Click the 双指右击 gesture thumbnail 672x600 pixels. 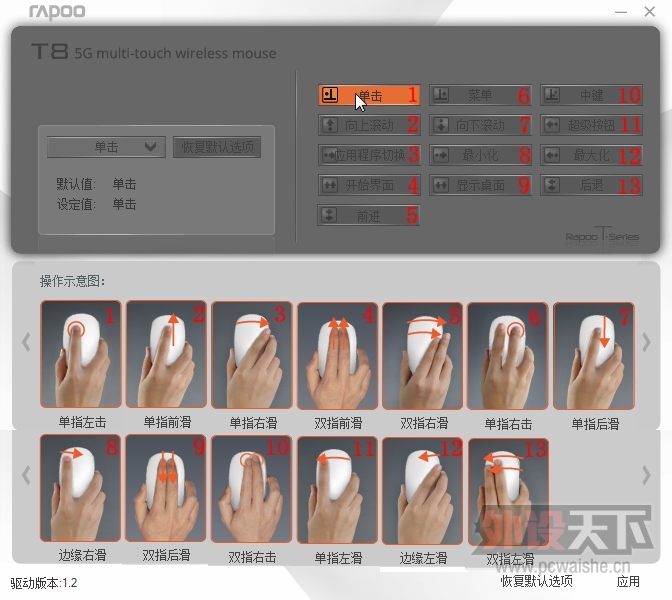tap(252, 489)
